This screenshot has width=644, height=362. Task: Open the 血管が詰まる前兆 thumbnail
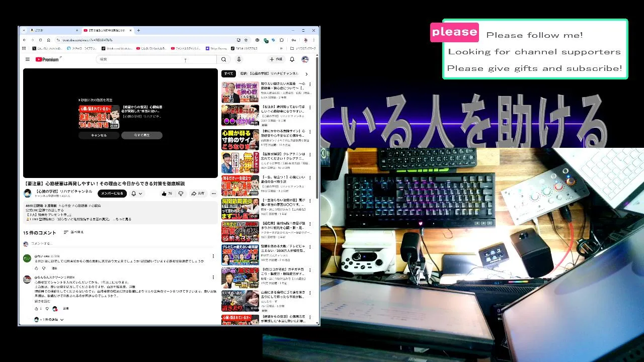(240, 232)
